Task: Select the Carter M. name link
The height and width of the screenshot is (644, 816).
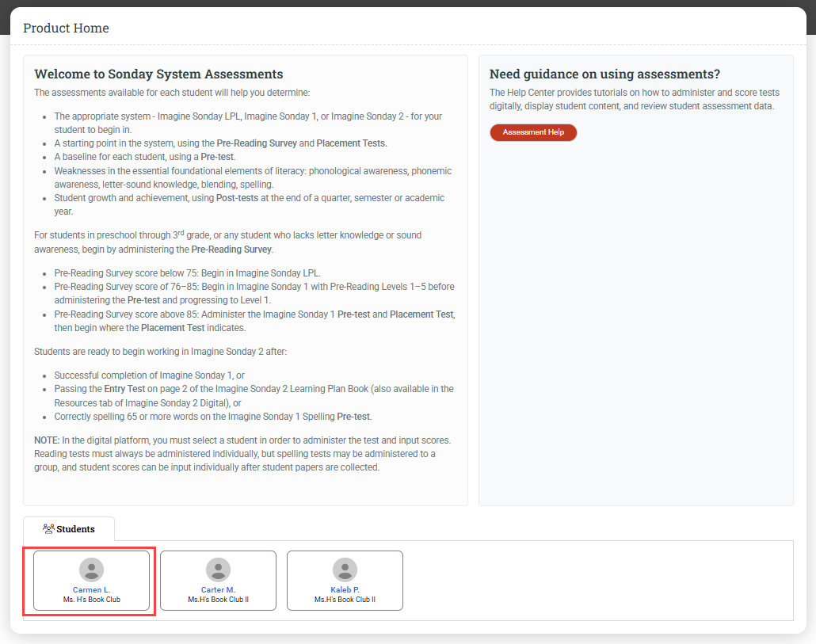Action: pos(218,590)
